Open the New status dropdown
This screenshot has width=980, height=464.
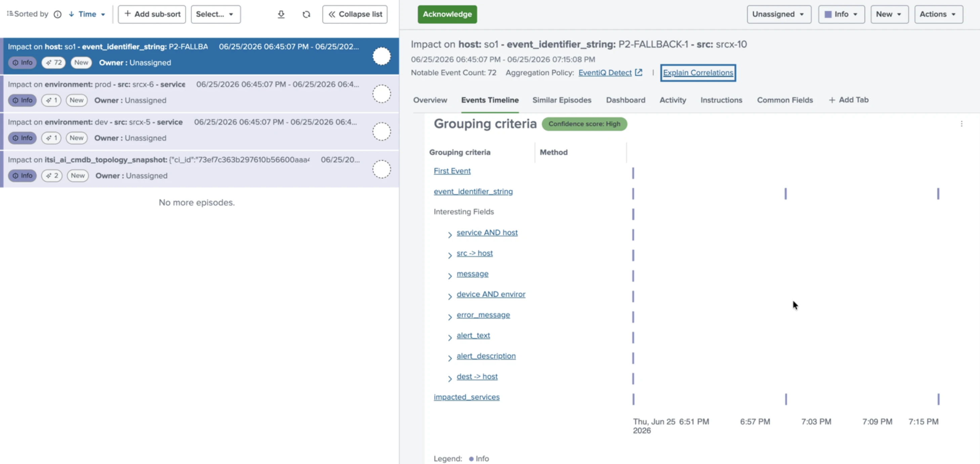(x=890, y=14)
